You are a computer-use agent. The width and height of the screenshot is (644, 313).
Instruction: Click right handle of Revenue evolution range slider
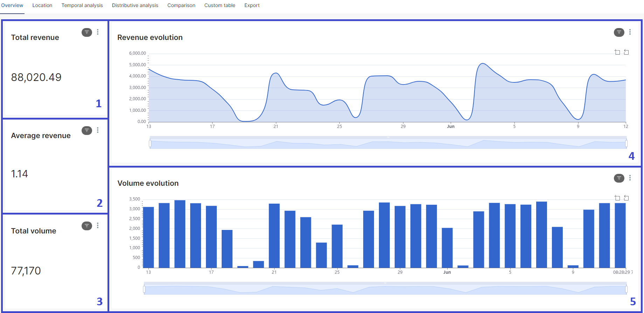(626, 143)
